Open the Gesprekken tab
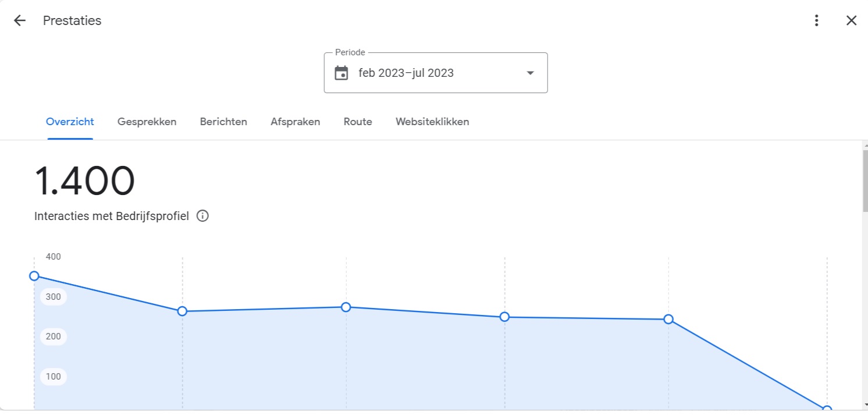Viewport: 868px width, 418px height. [147, 122]
